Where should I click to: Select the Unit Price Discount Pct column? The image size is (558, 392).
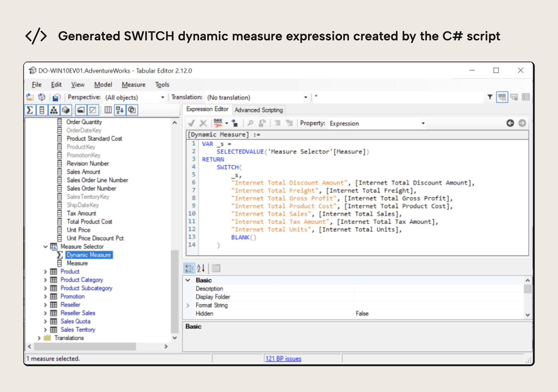pyautogui.click(x=95, y=238)
